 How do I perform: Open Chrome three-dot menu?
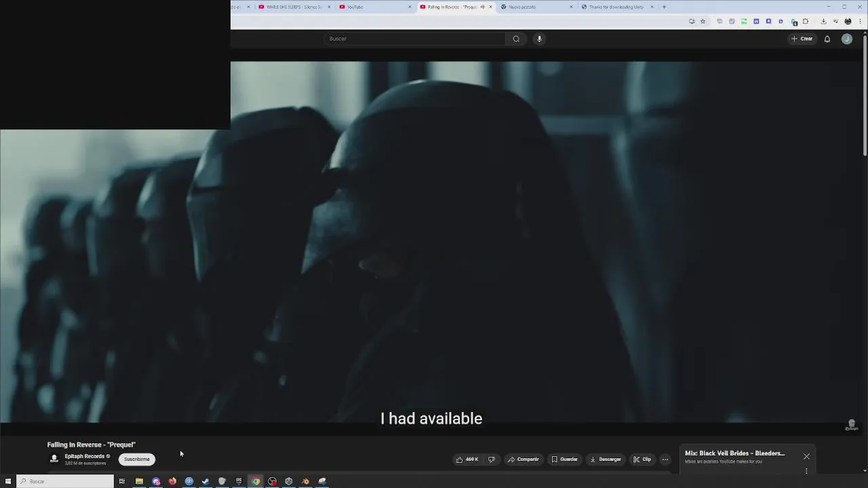[861, 21]
